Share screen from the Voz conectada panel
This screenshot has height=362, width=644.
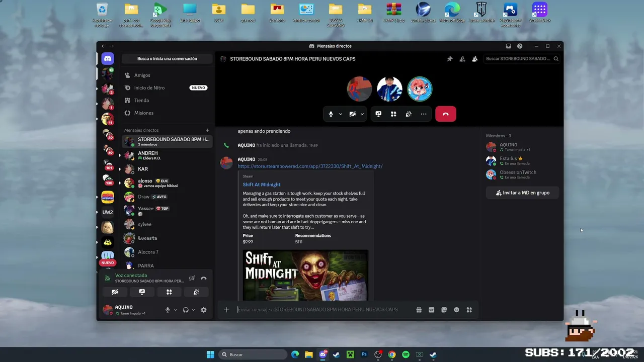click(x=142, y=292)
